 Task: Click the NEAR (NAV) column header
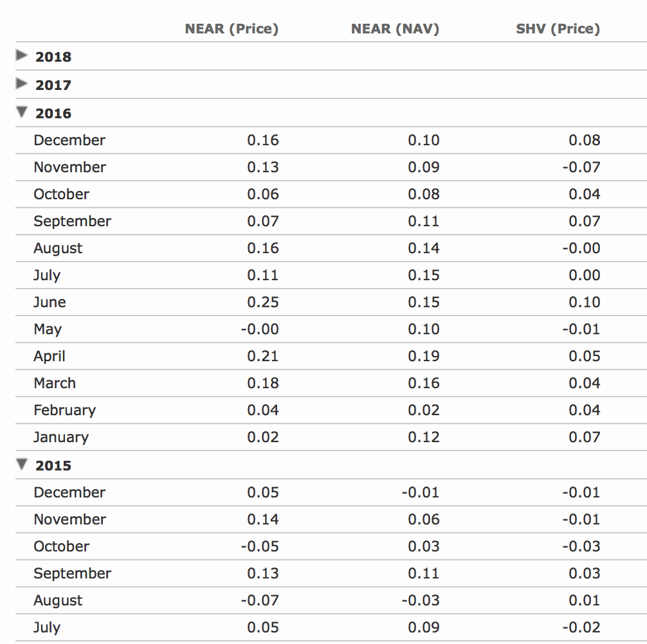tap(395, 29)
